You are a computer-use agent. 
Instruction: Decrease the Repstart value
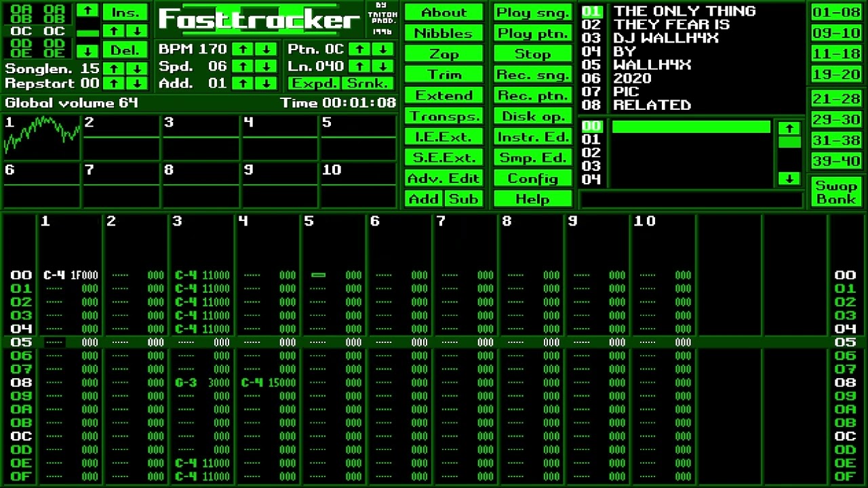click(x=138, y=83)
